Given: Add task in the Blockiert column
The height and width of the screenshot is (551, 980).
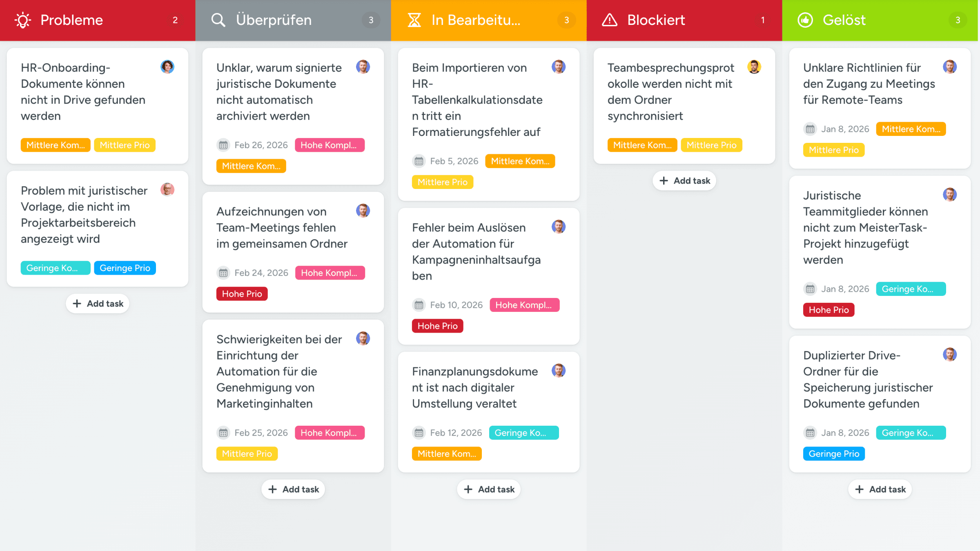Looking at the screenshot, I should [x=684, y=181].
